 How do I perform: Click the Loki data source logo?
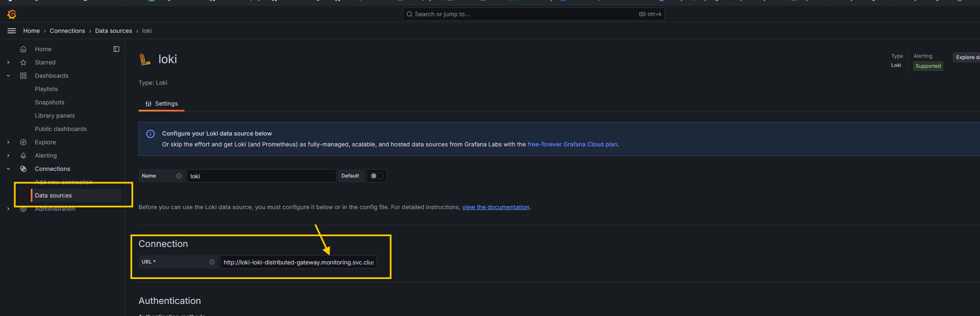tap(145, 59)
